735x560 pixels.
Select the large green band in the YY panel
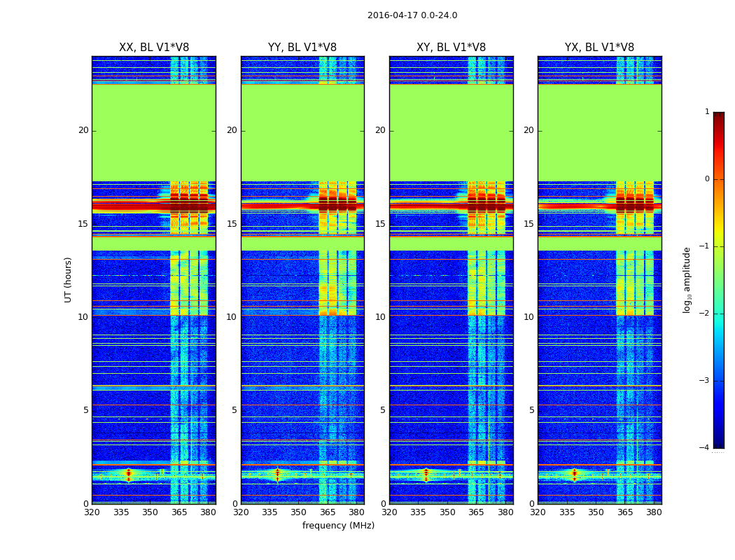click(x=302, y=133)
